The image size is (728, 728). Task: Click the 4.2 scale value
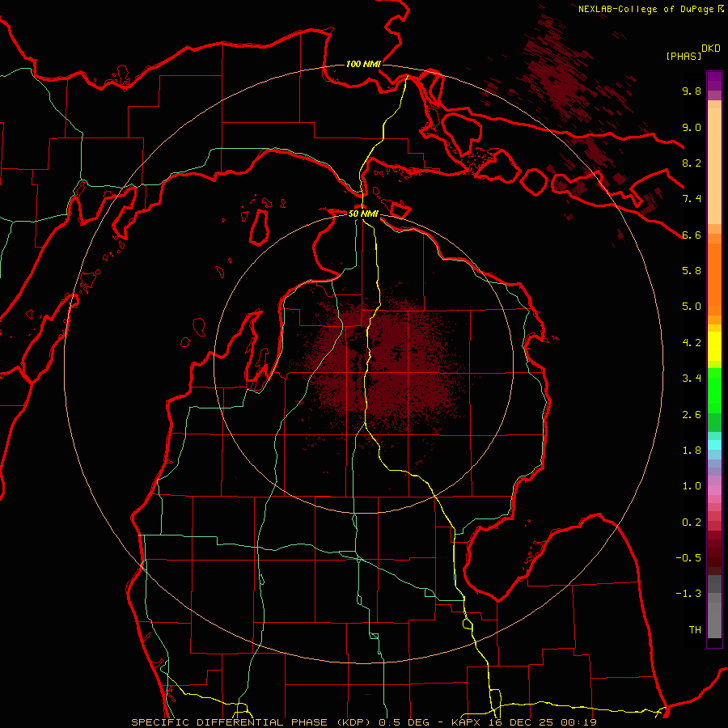(x=692, y=343)
